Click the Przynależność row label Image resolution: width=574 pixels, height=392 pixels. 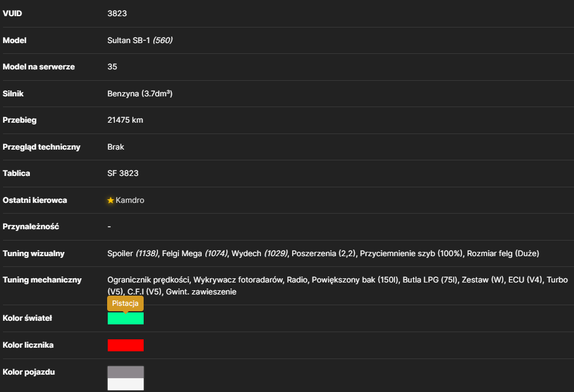pyautogui.click(x=31, y=227)
